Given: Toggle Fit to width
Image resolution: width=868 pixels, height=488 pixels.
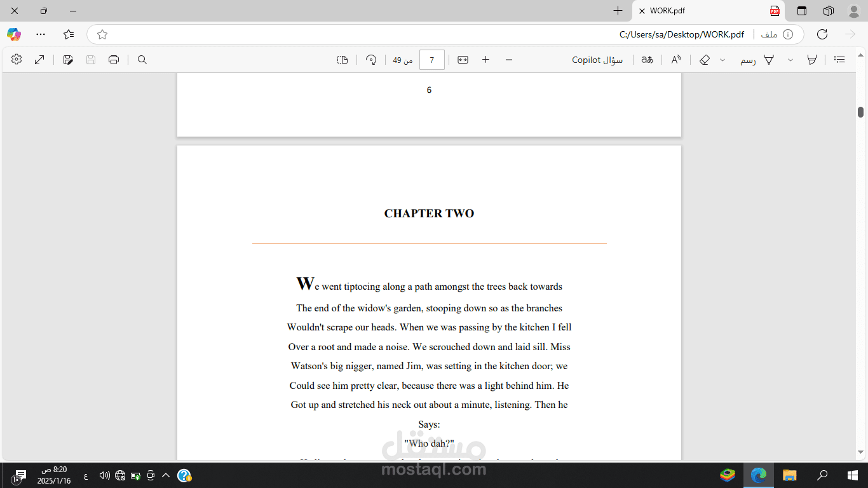Looking at the screenshot, I should pos(463,60).
